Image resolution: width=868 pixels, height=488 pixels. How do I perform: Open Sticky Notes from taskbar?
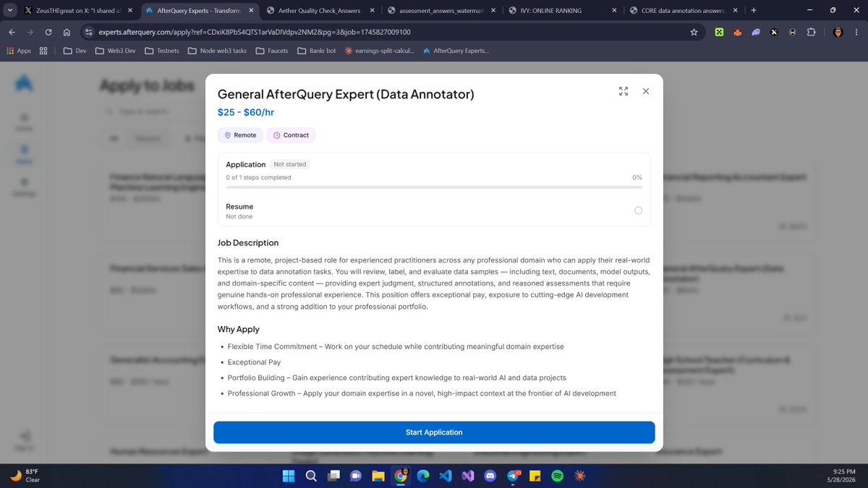535,476
